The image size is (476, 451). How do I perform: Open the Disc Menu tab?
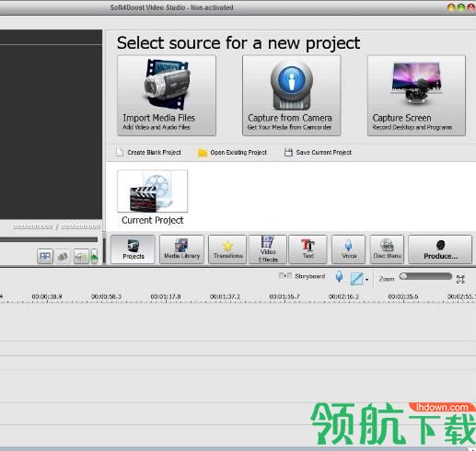pyautogui.click(x=387, y=249)
